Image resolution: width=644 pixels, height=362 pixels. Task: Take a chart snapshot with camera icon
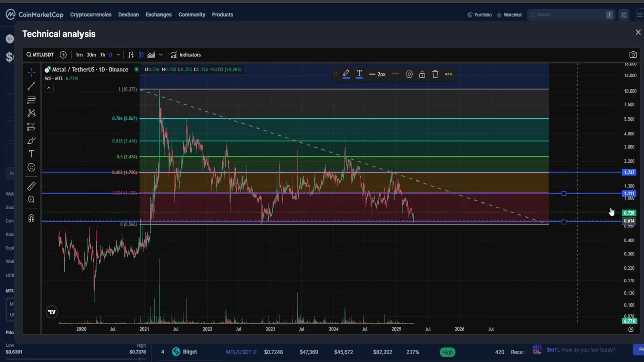point(633,55)
